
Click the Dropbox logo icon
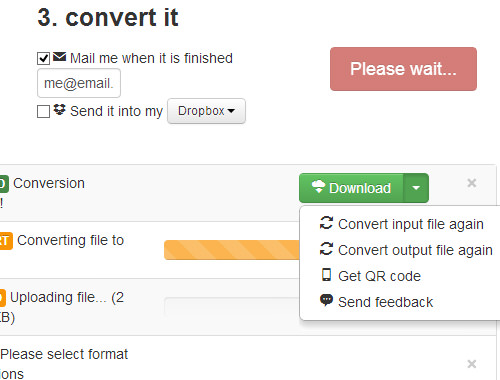coord(59,109)
